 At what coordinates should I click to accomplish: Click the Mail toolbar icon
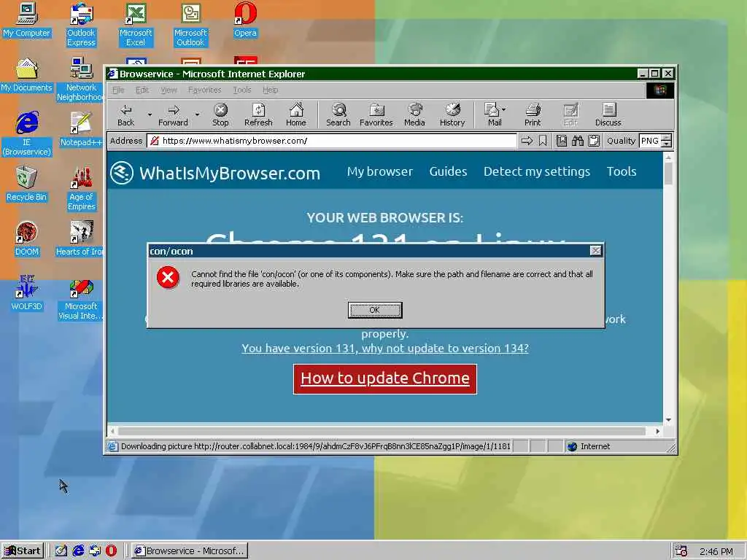point(492,114)
